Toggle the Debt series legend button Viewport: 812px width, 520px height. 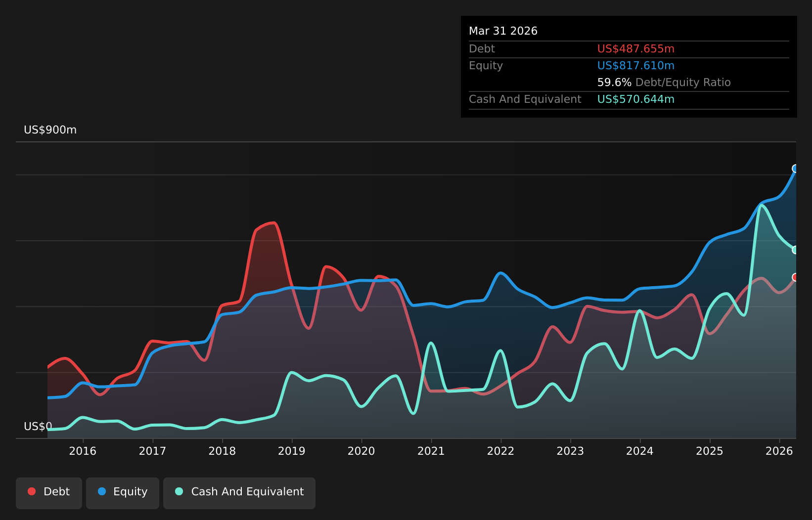point(49,493)
